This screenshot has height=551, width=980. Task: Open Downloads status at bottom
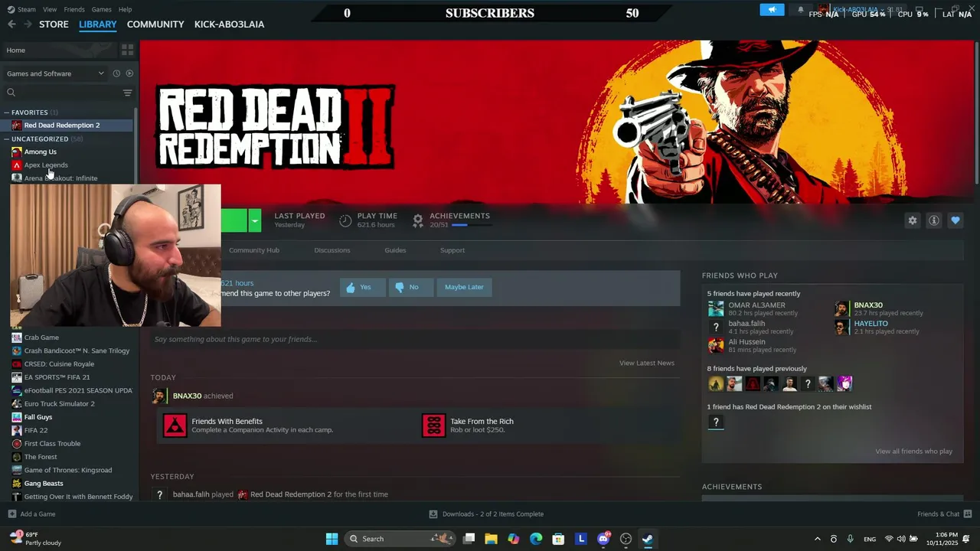[x=486, y=514]
